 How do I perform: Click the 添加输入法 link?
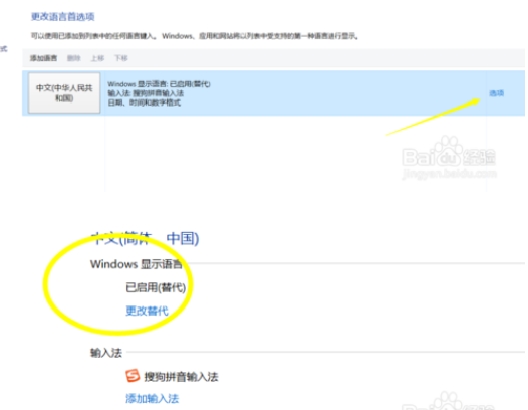(x=152, y=399)
